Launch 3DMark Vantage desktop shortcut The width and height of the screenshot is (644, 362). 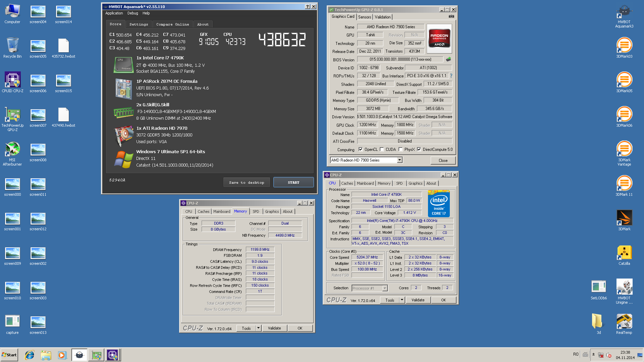[x=624, y=154]
